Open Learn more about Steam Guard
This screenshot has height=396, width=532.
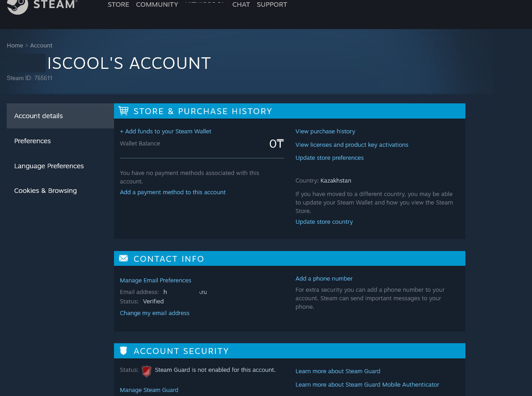coord(338,371)
